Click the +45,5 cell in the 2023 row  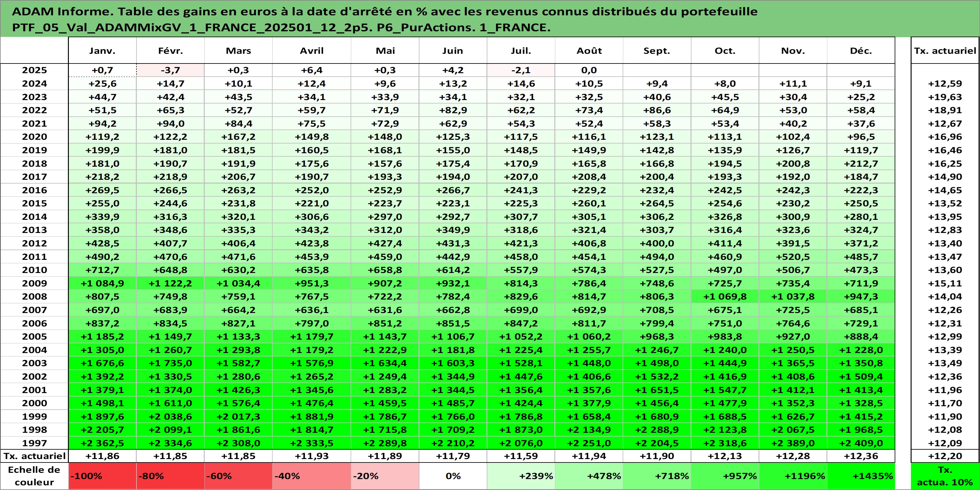(x=725, y=97)
